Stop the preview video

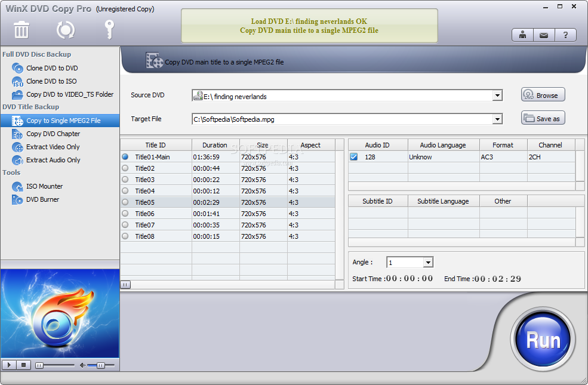click(24, 365)
